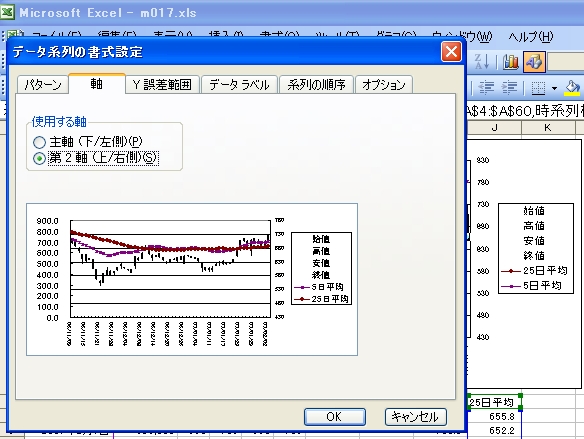
Task: Click the キャンセル button
Action: [x=415, y=417]
